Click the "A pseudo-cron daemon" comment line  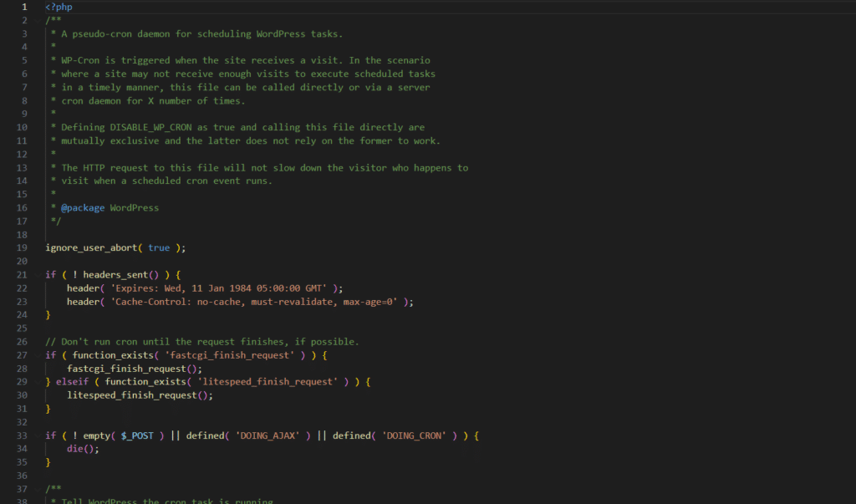click(196, 34)
